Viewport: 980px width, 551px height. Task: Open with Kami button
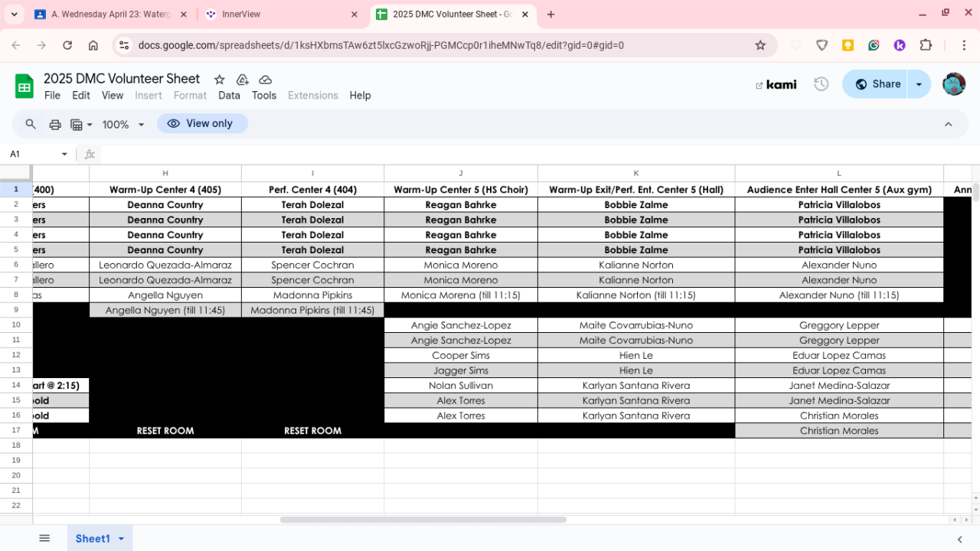[x=776, y=84]
